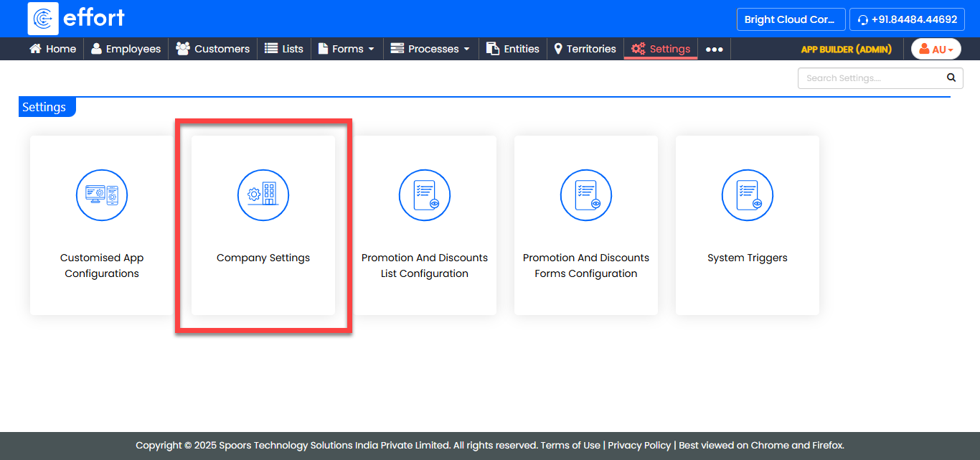
Task: Open Promotion And Discounts List Configuration icon
Action: [x=425, y=195]
